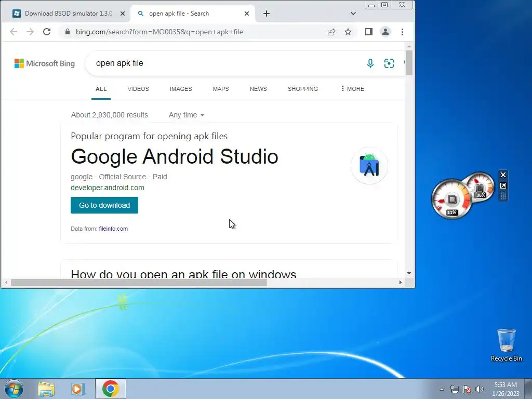
Task: Bookmark this page with the star icon
Action: tap(348, 32)
